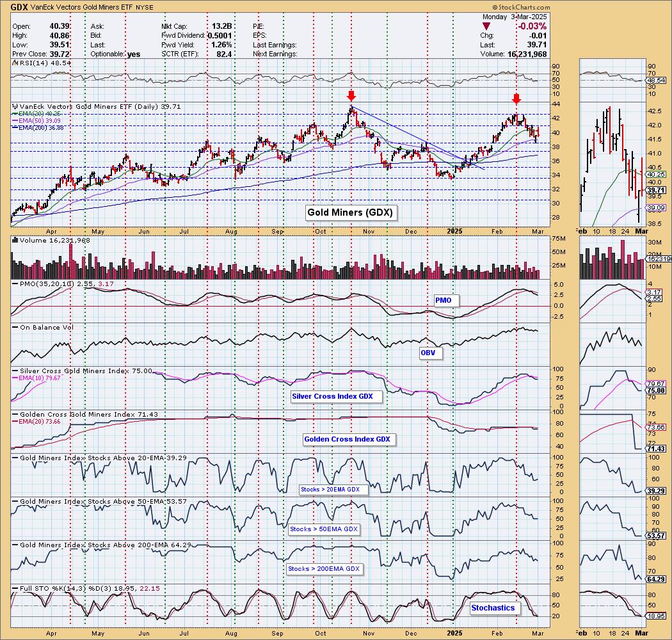
Task: Click the red down-triangle change indicator
Action: coord(486,27)
